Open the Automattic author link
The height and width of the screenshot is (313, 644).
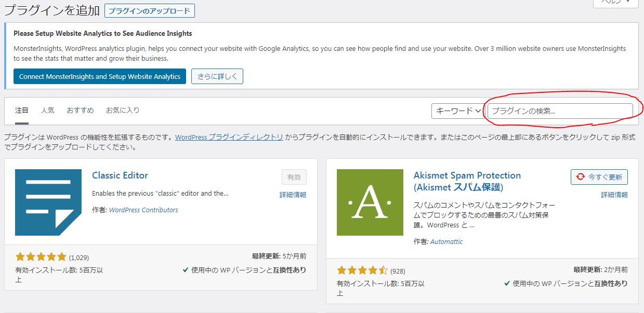[446, 242]
